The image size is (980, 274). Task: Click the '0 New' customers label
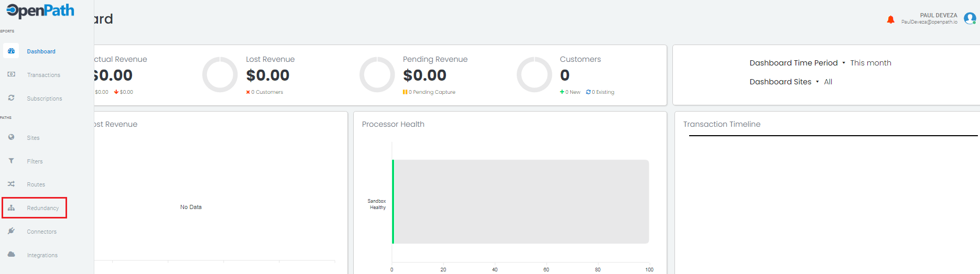click(x=570, y=92)
